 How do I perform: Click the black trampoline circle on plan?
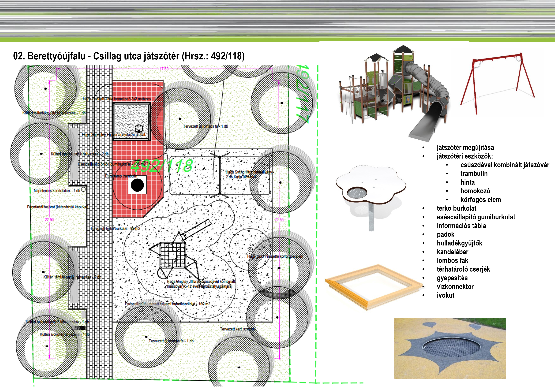(137, 185)
